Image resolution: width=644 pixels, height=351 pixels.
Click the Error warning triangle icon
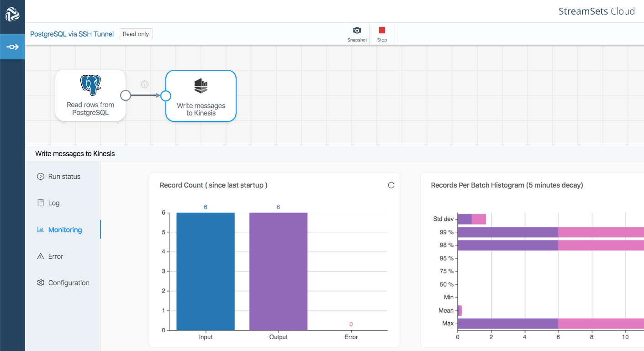point(41,256)
